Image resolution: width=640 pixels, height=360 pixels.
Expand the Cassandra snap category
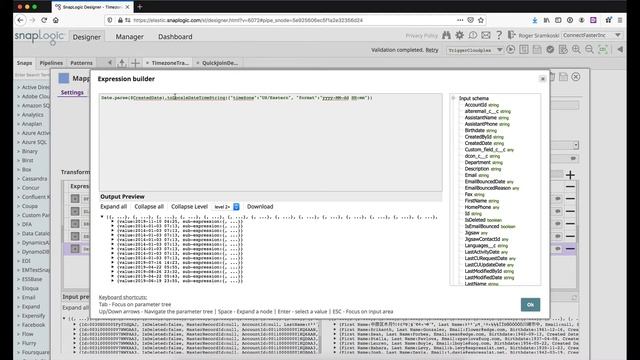19,179
